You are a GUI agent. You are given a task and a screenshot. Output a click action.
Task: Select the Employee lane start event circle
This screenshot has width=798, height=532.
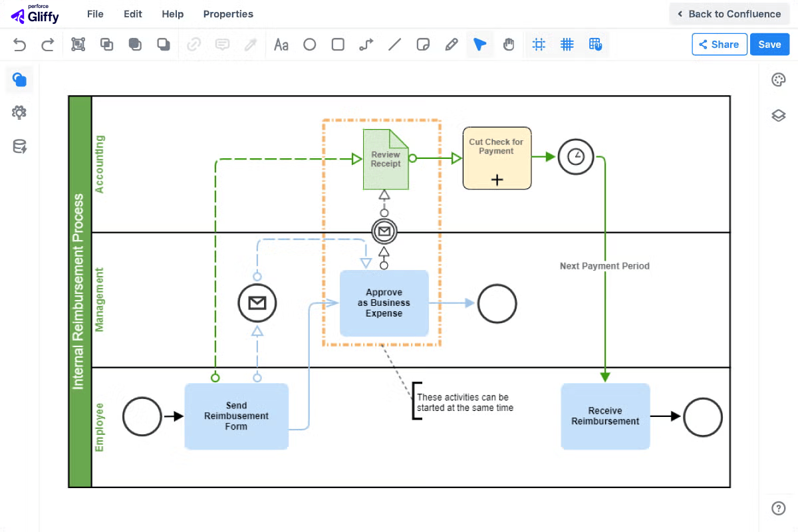[x=142, y=416]
